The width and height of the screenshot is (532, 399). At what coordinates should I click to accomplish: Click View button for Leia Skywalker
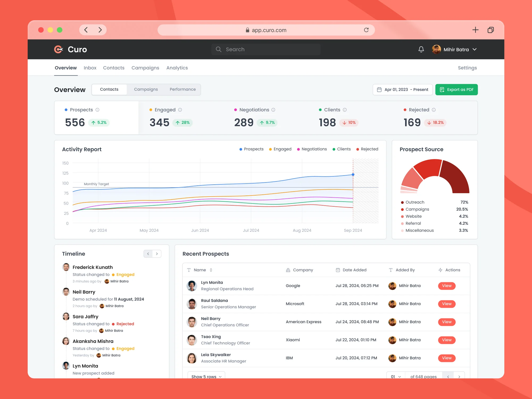(x=447, y=358)
